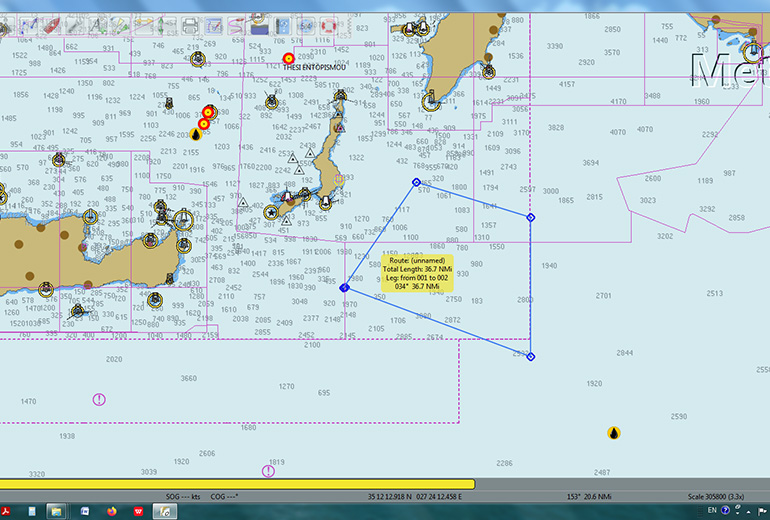Open Route and Mark Manager icon

click(216, 27)
